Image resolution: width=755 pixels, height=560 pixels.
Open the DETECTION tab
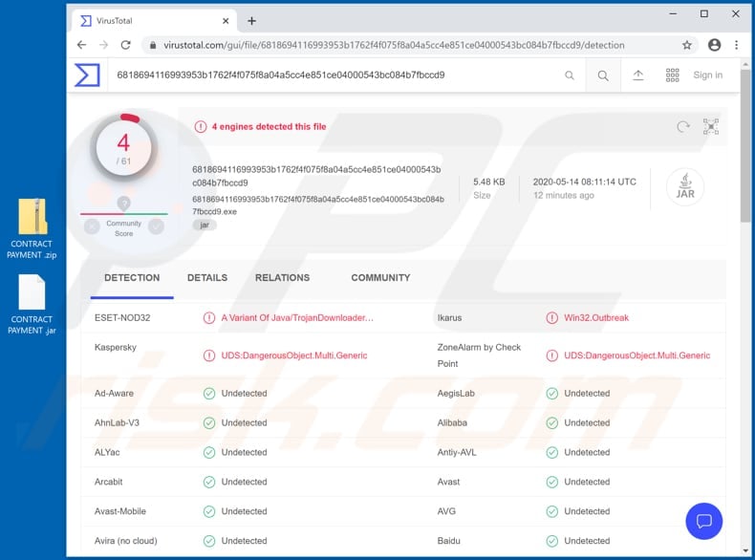coord(132,278)
